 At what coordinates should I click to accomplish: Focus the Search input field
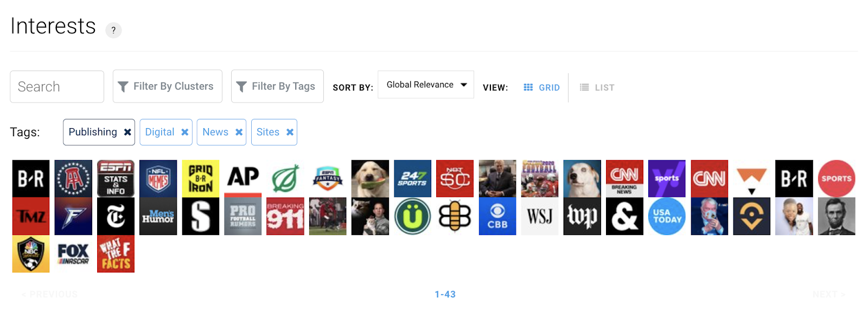click(57, 87)
